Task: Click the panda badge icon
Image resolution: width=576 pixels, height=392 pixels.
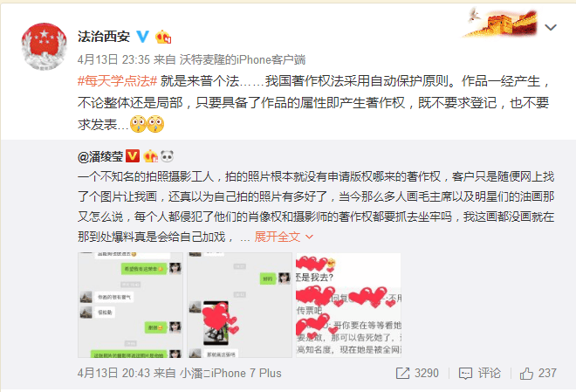Action: point(167,156)
